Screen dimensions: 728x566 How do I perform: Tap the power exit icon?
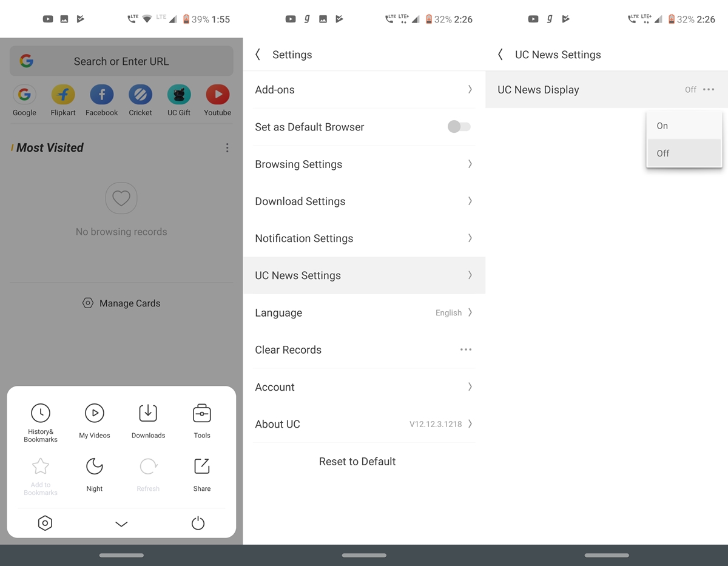click(198, 524)
